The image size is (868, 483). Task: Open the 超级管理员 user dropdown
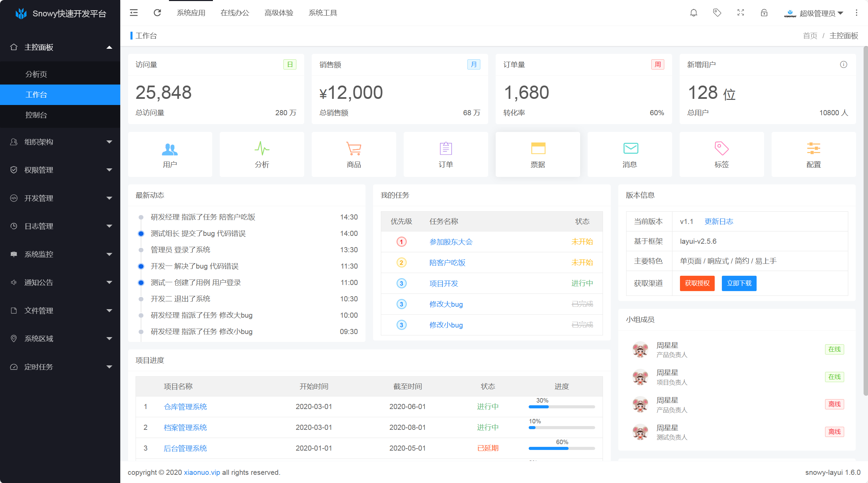coord(818,13)
